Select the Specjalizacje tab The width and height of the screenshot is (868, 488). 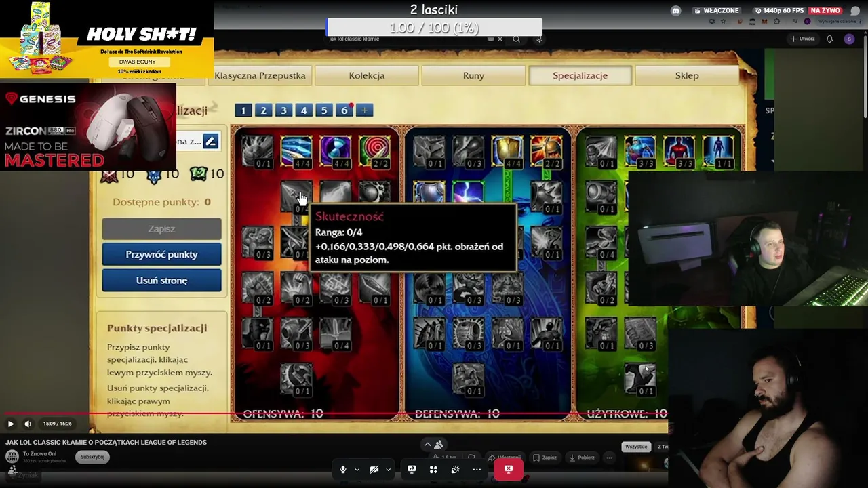[x=580, y=75]
